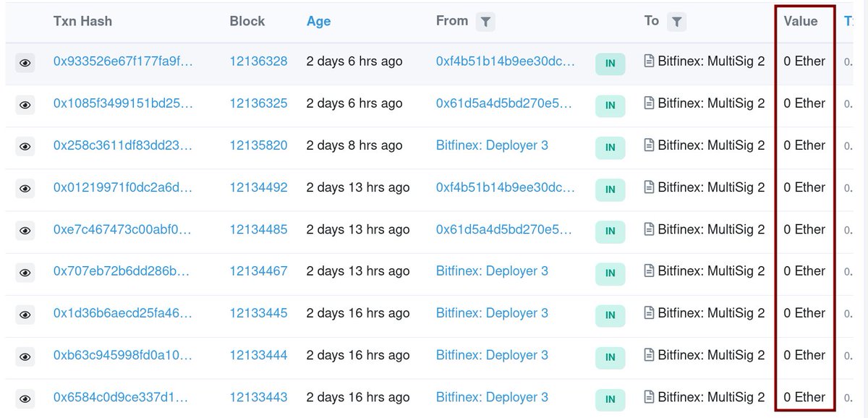
Task: Open sender address 0x61d5a4d5bd270e5 in block 12136325 row
Action: click(x=504, y=103)
